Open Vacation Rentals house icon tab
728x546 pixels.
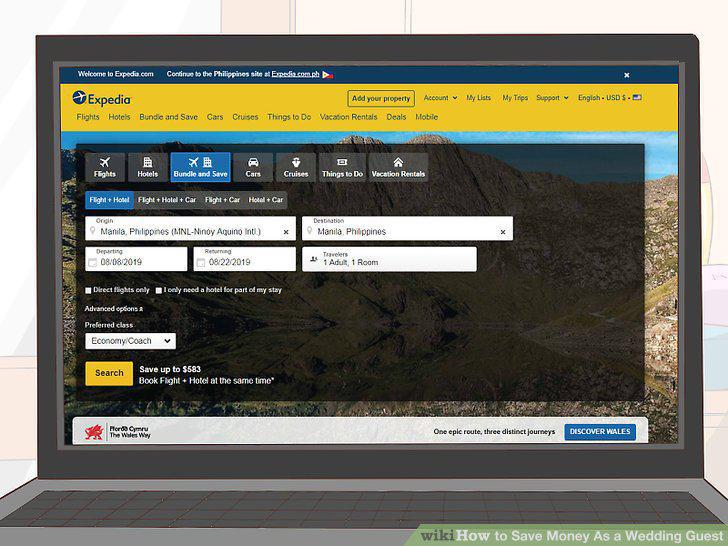click(x=398, y=167)
